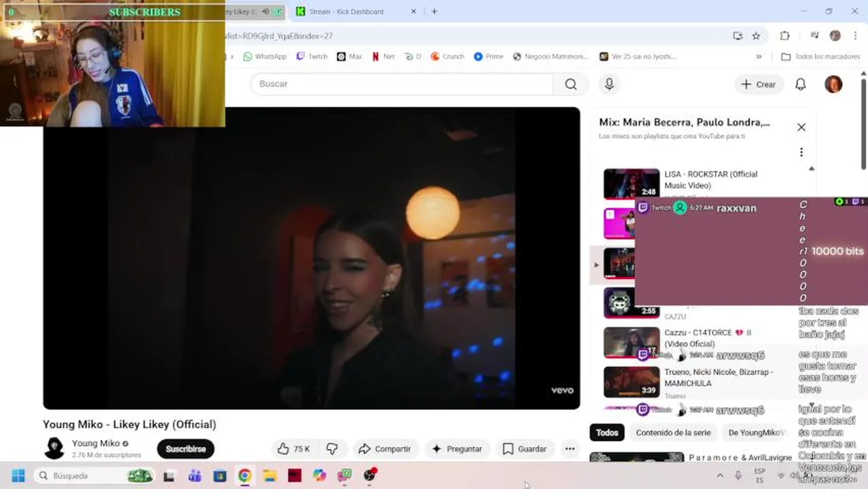
Task: Open the Chrome profile avatar
Action: 835,36
